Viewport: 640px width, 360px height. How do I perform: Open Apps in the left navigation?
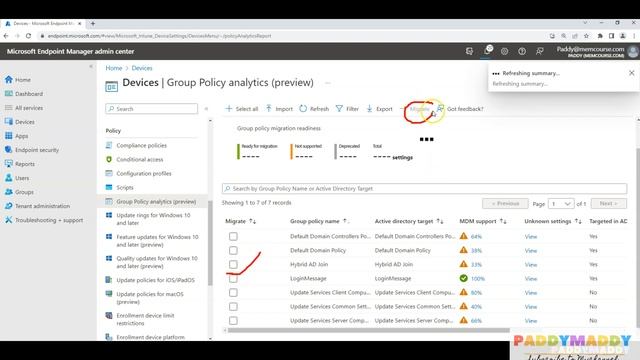[x=17, y=136]
